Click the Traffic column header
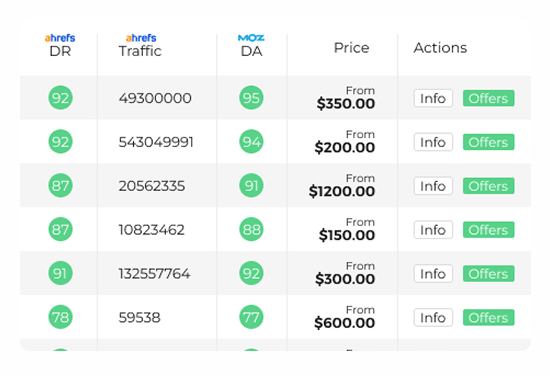Screen dimensions: 550x375 (x=140, y=51)
